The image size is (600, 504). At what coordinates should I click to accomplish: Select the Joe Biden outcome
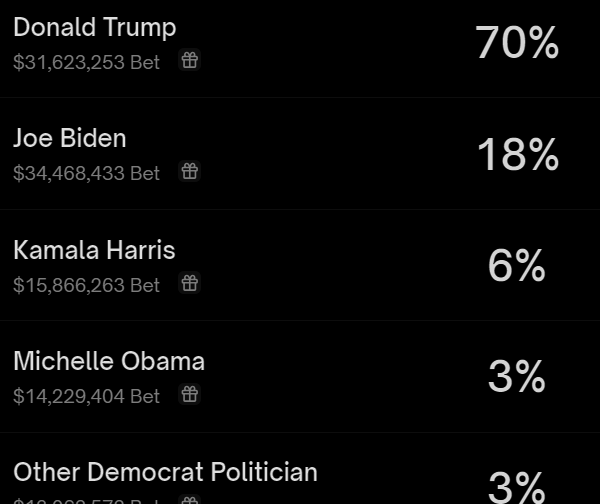[70, 138]
